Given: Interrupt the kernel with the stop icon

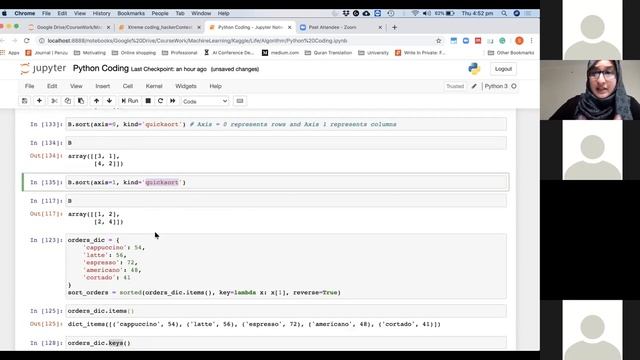Looking at the screenshot, I should (148, 101).
